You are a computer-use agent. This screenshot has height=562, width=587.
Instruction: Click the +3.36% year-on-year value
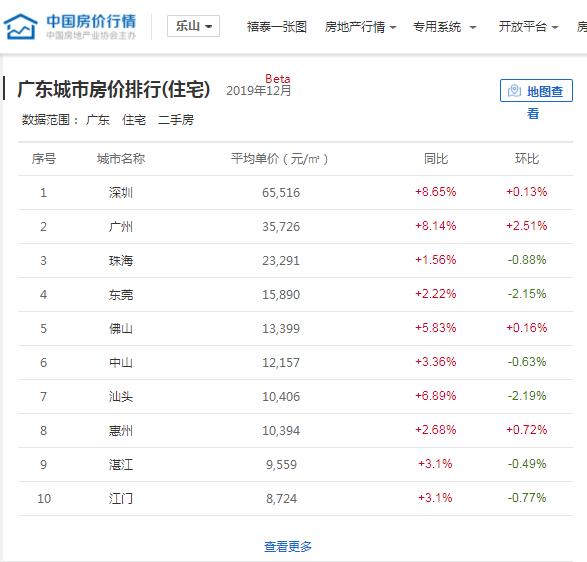coord(436,362)
